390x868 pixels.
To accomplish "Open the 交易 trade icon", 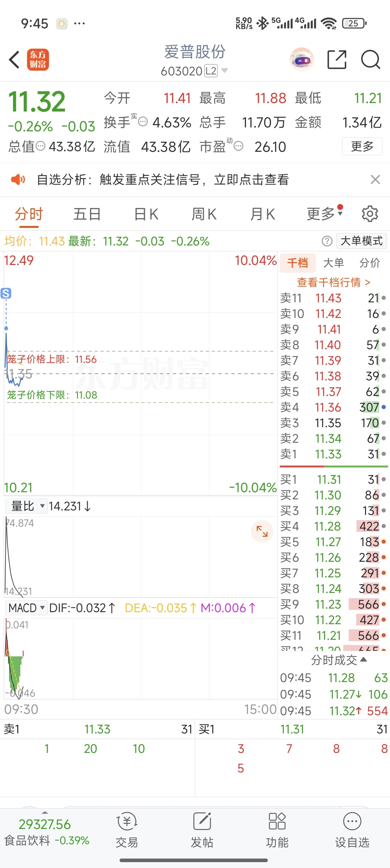I will [127, 830].
